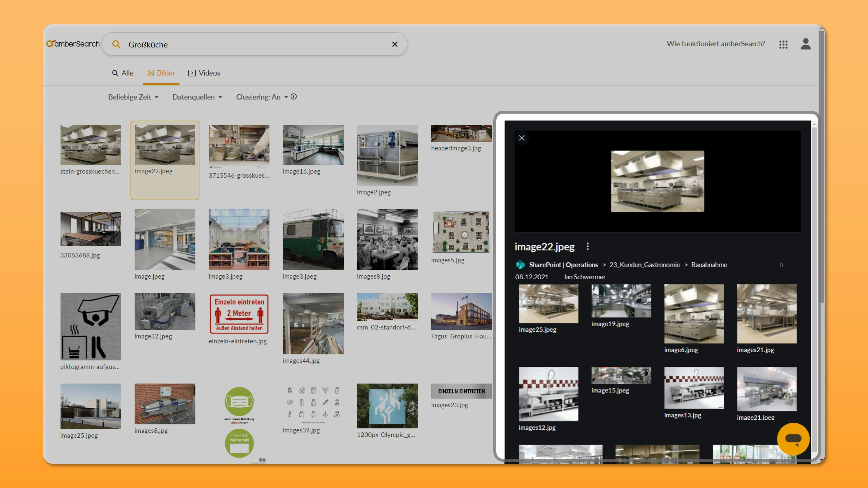Close the image22.jpeg preview panel

coord(522,138)
